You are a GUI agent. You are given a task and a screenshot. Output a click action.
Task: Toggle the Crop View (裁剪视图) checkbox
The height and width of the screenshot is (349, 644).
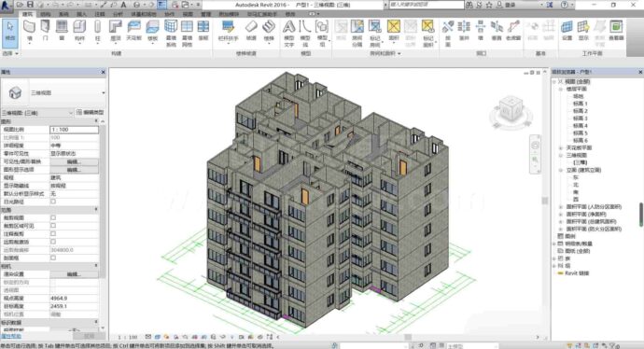[53, 217]
